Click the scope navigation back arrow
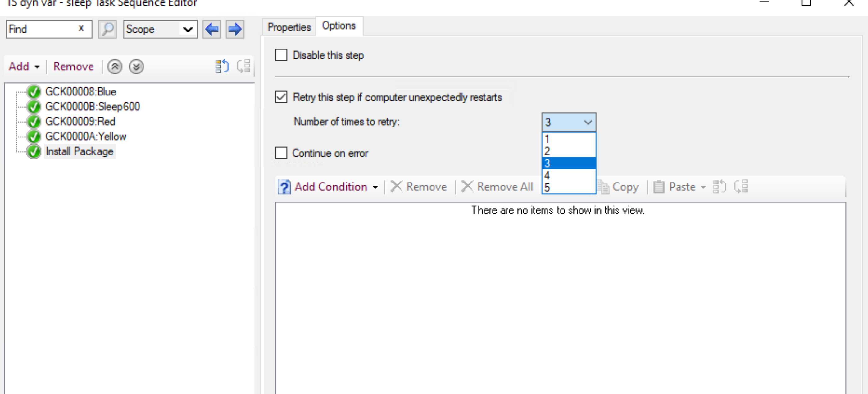Screen dimensions: 868x394 (x=211, y=29)
